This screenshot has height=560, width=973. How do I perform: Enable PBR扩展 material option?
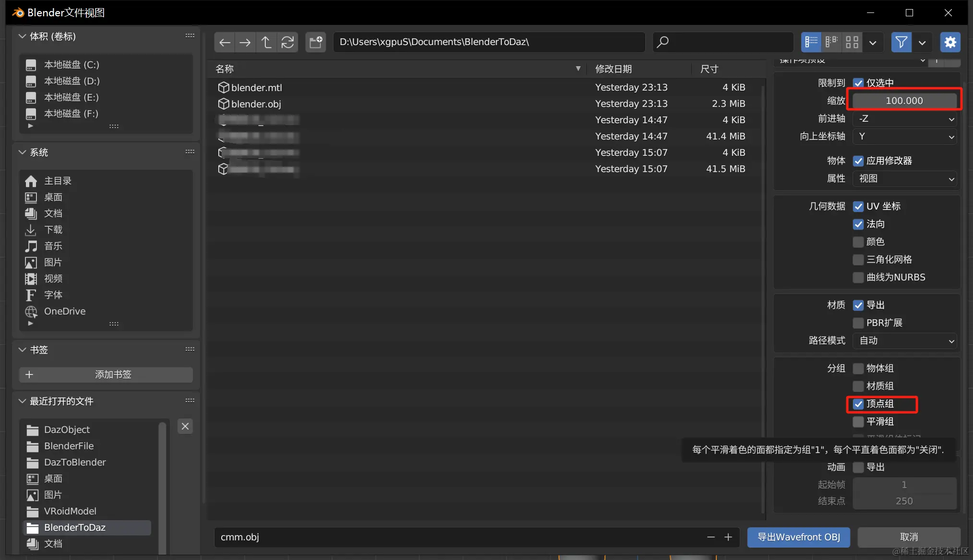[x=858, y=323]
